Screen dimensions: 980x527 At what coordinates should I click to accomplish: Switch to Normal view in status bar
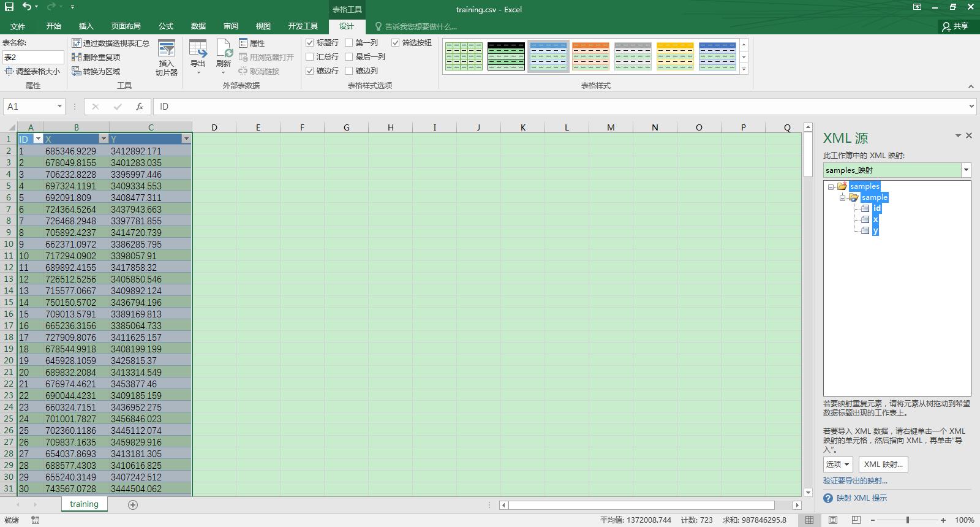[809, 520]
